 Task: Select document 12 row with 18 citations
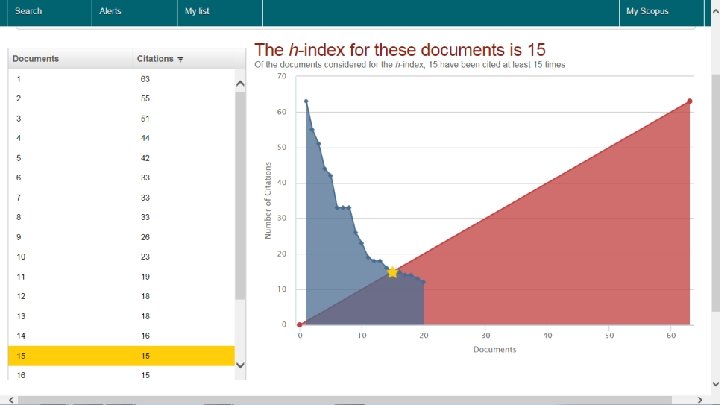121,296
